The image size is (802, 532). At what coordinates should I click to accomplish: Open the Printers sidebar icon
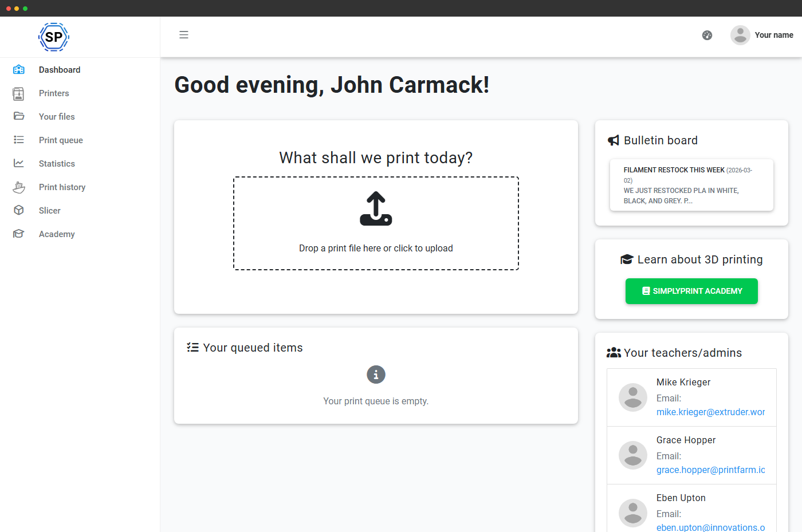pos(19,93)
